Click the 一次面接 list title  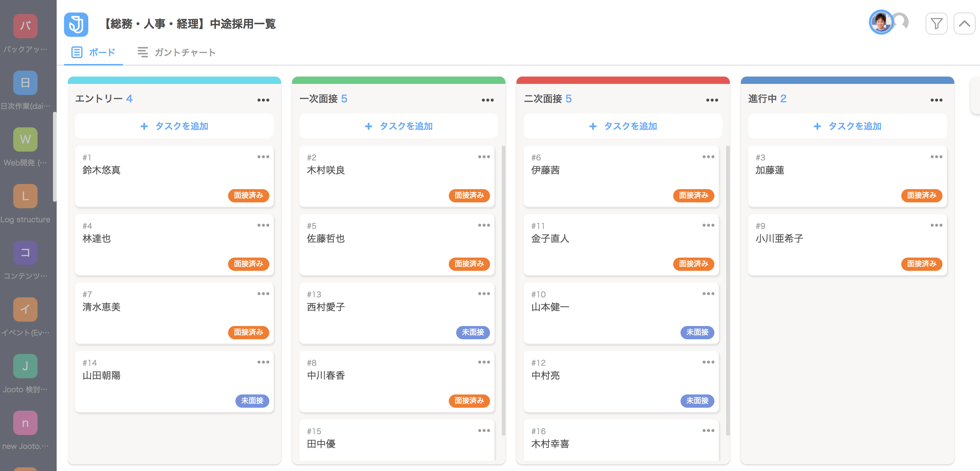click(319, 99)
